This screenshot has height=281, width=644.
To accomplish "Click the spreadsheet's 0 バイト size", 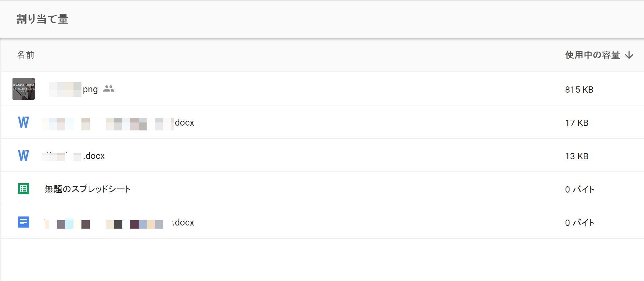I will (x=580, y=189).
